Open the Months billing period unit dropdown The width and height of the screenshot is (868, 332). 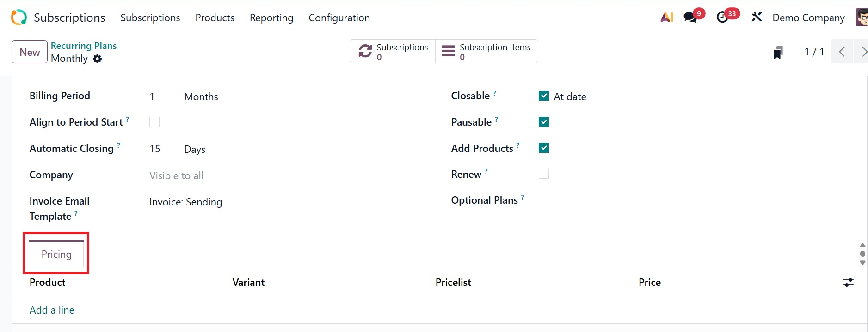(201, 97)
